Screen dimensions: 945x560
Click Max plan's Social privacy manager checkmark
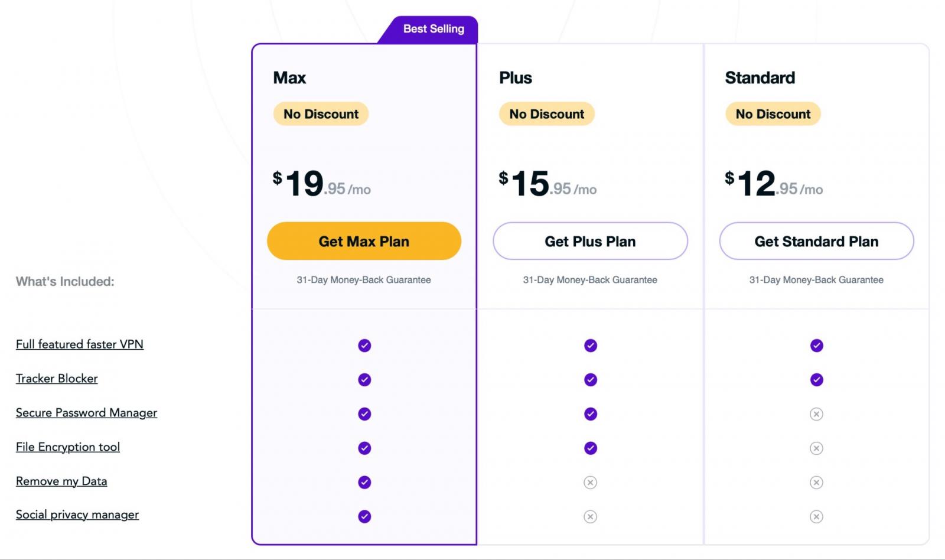click(364, 517)
